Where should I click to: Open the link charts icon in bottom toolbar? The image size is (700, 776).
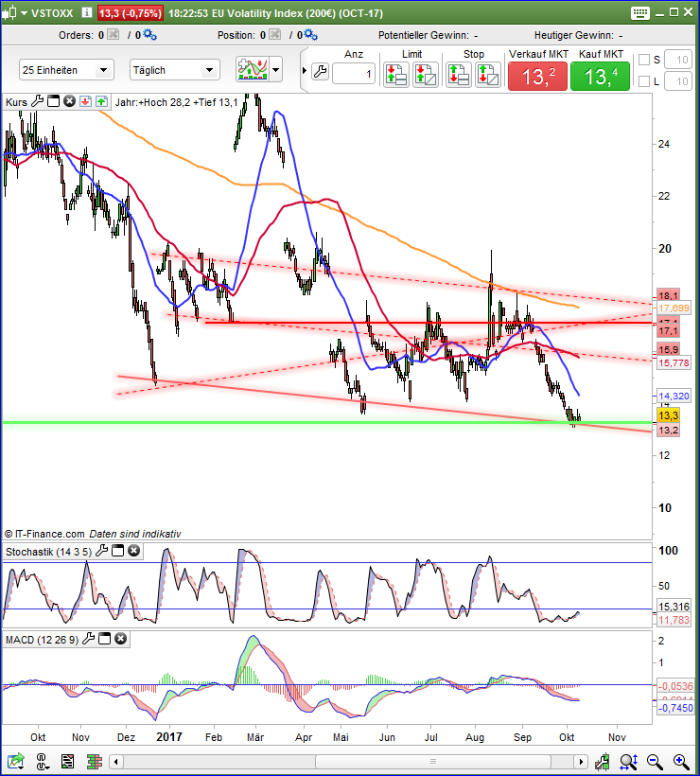[42, 761]
